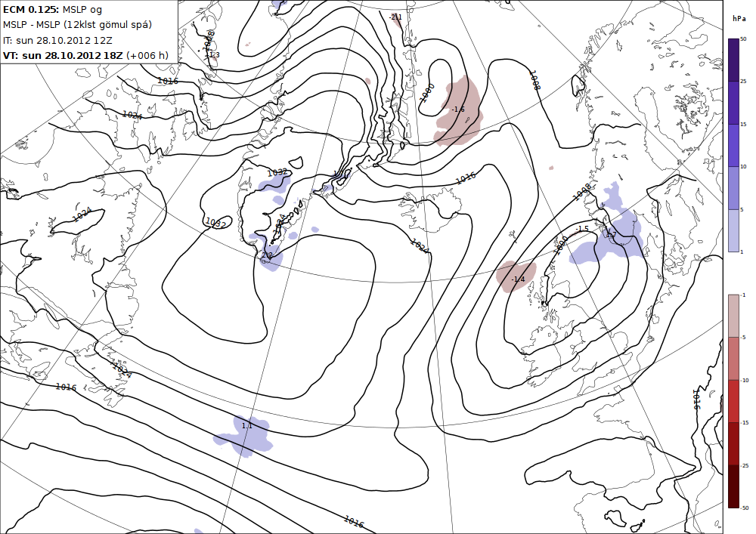Click the '-1.4' anomaly value label

pos(518,279)
